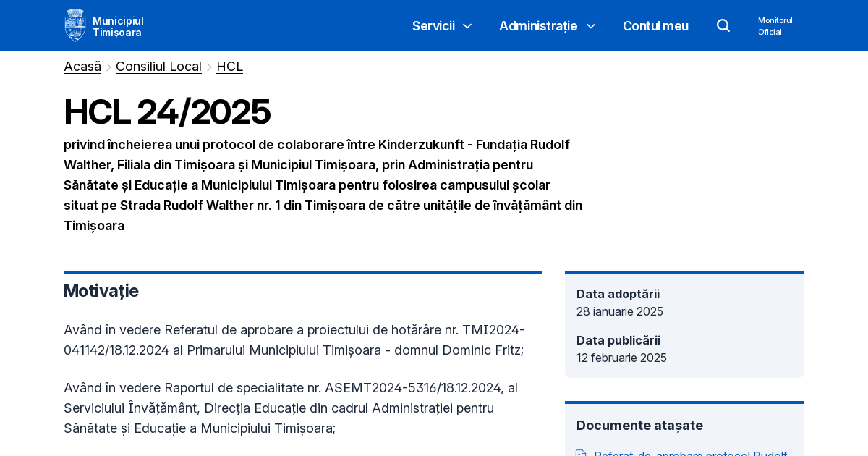
Task: Click the breadcrumb chevron after Acasă
Action: click(108, 67)
